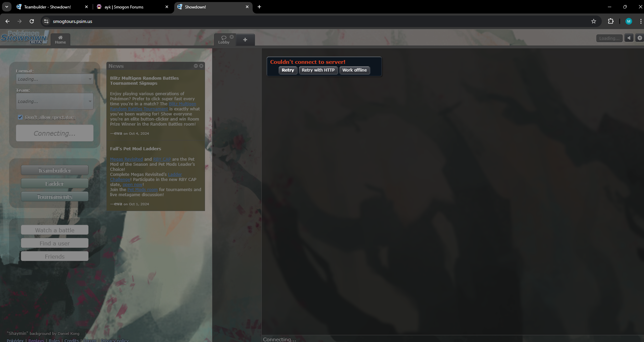Close the Teambuilder - Showdown! browser tab
This screenshot has width=644, height=342.
pyautogui.click(x=86, y=7)
